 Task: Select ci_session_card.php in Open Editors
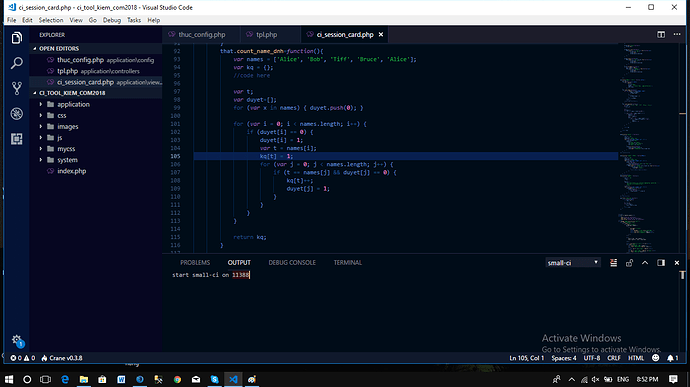pyautogui.click(x=96, y=82)
